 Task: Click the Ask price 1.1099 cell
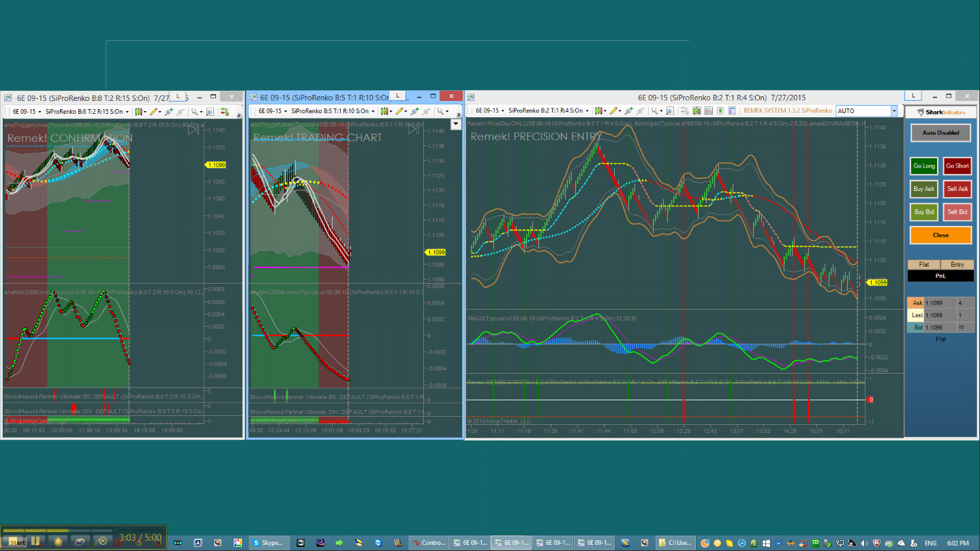940,303
